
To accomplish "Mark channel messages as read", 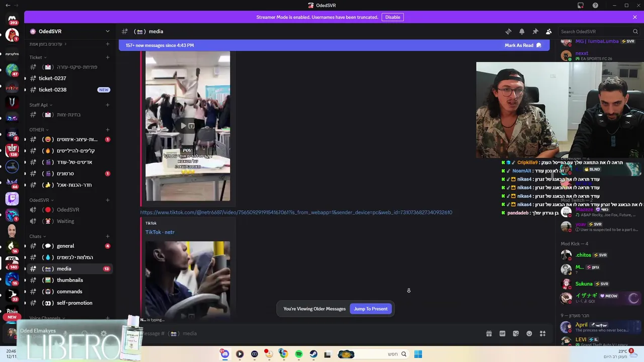I will point(523,45).
